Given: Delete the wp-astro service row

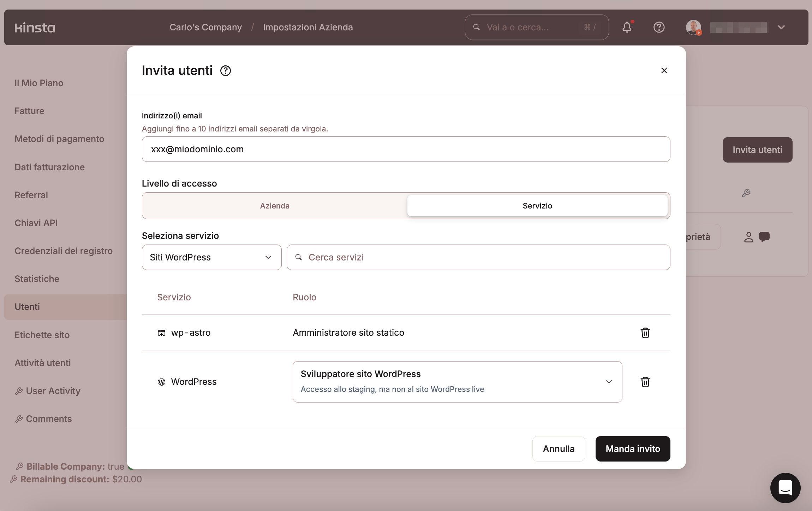Looking at the screenshot, I should click(x=645, y=333).
